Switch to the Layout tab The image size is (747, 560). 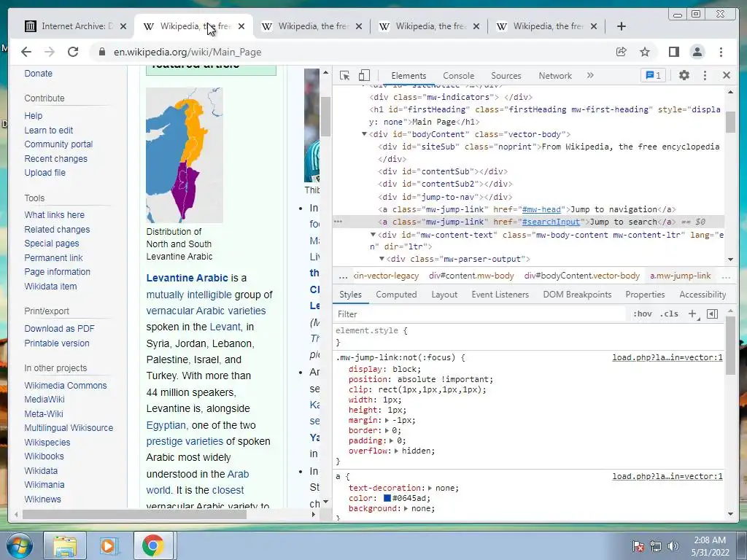444,295
